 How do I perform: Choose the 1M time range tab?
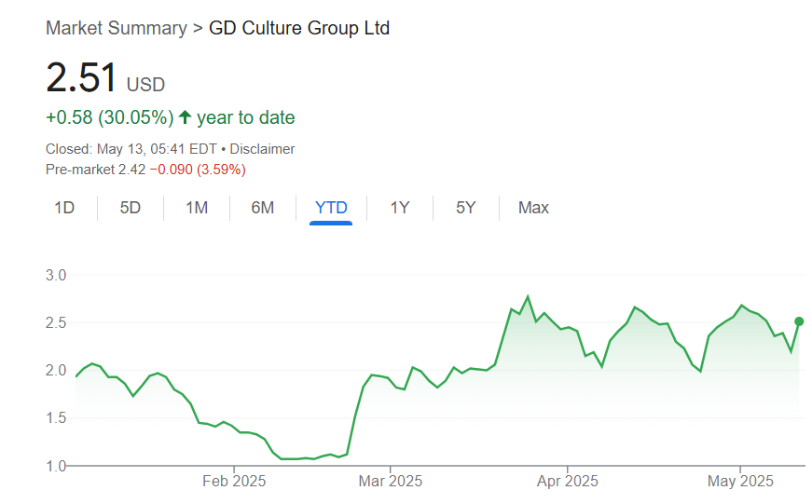click(197, 208)
